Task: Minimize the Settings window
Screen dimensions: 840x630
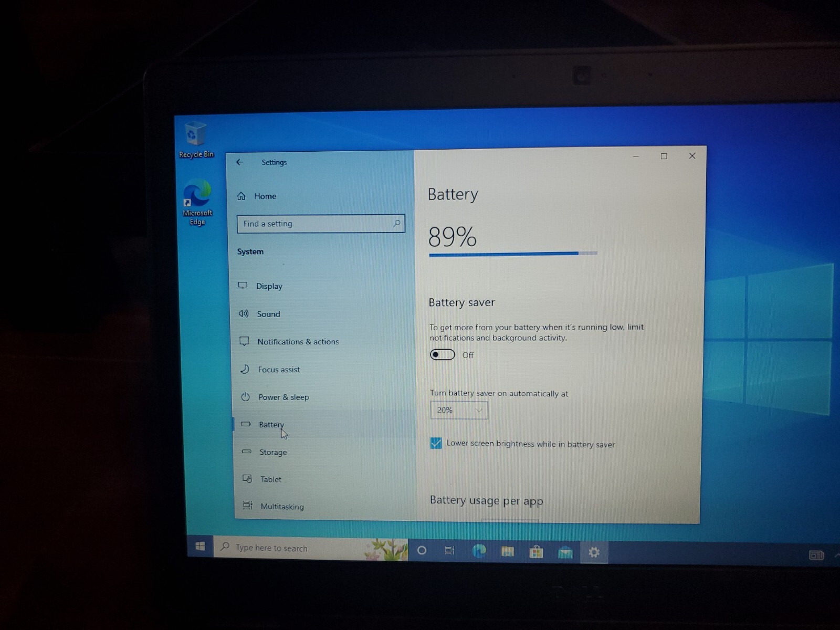Action: [636, 156]
